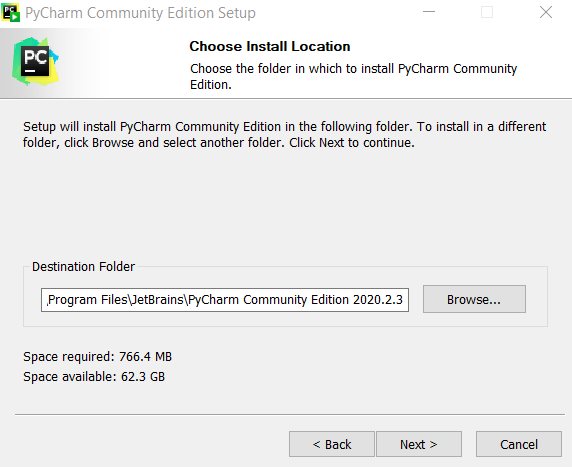Click 'Program Files' text in destination path
This screenshot has width=572, height=467.
coord(88,300)
